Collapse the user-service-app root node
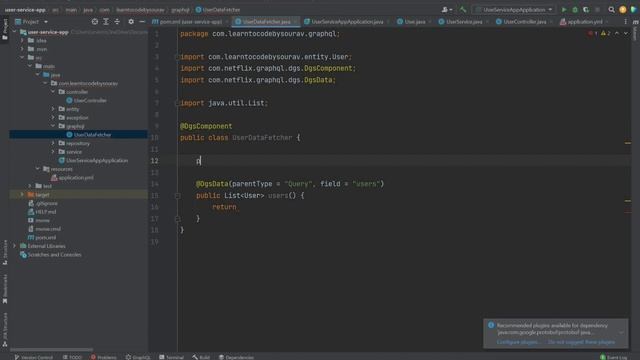Viewport: 640px width, 360px height. tap(15, 32)
